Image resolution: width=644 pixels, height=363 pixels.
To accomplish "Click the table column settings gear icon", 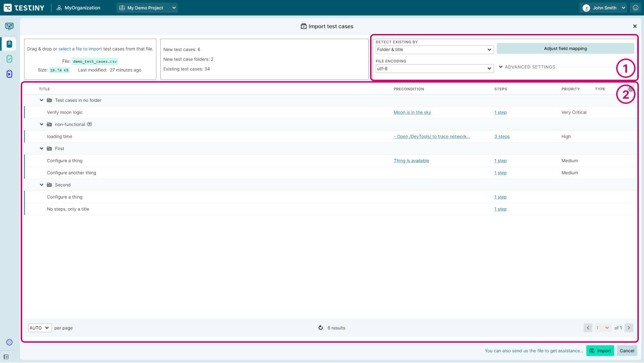I will (631, 89).
